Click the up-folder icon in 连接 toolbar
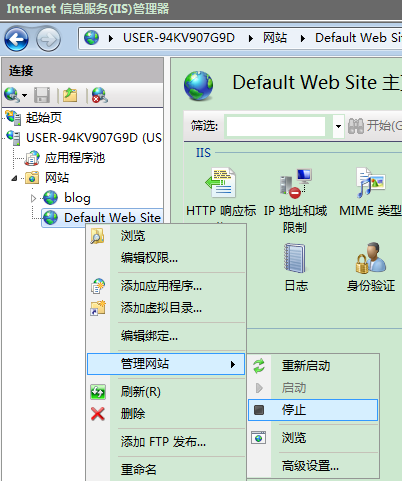Image resolution: width=402 pixels, height=481 pixels. 70,95
